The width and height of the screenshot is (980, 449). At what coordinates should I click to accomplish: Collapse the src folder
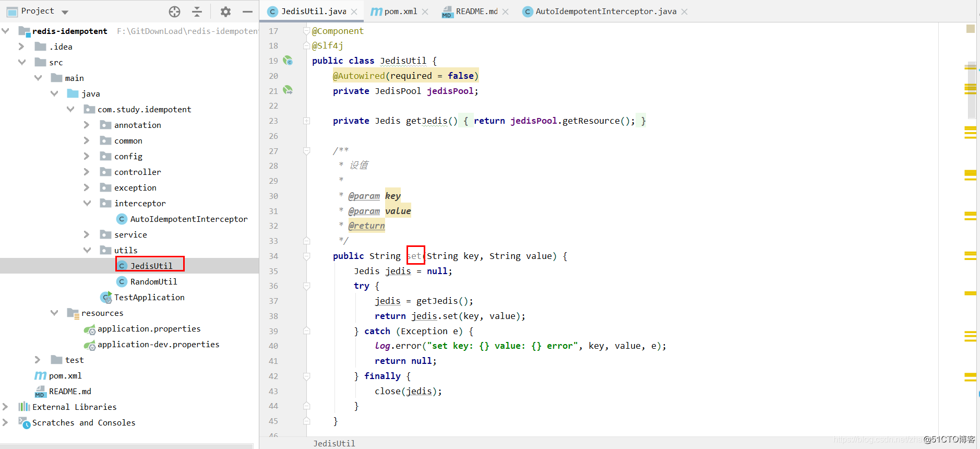click(21, 62)
